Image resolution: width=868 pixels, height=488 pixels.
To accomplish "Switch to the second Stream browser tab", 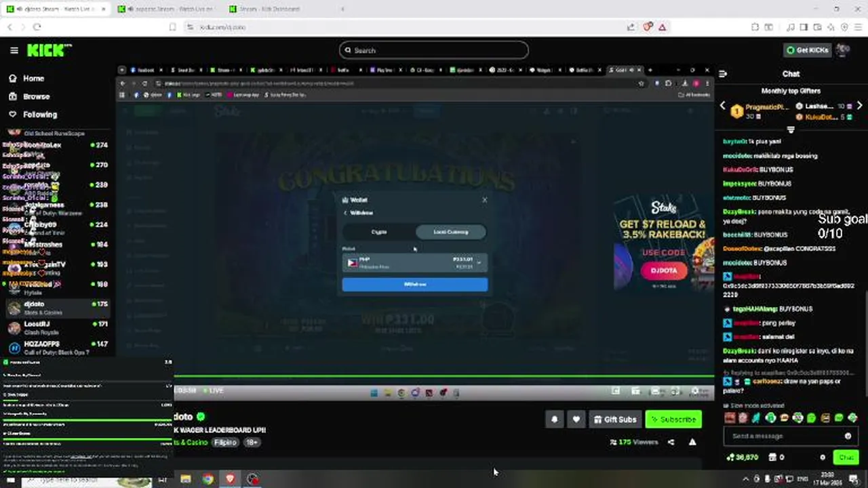I will pyautogui.click(x=166, y=9).
